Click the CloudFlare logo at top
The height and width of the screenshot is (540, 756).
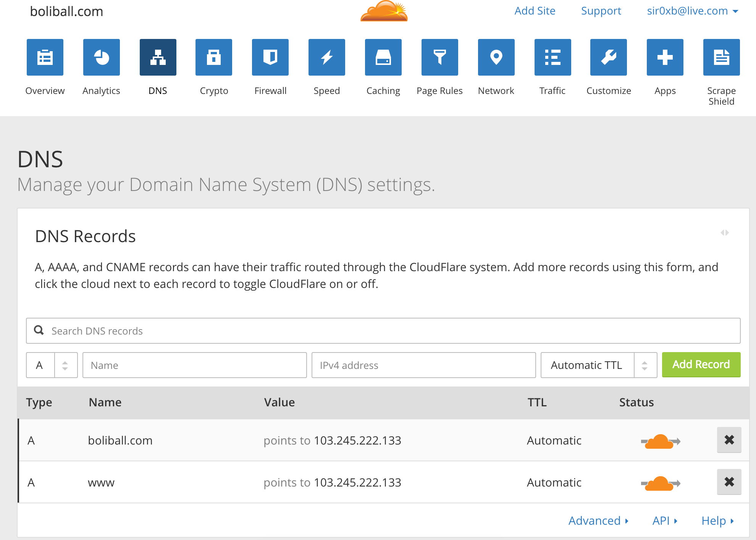384,11
